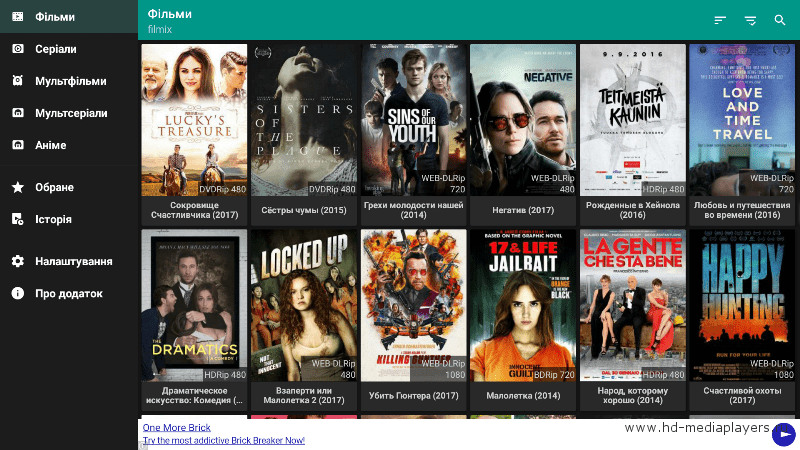Open The Dramatics movie poster

point(194,305)
